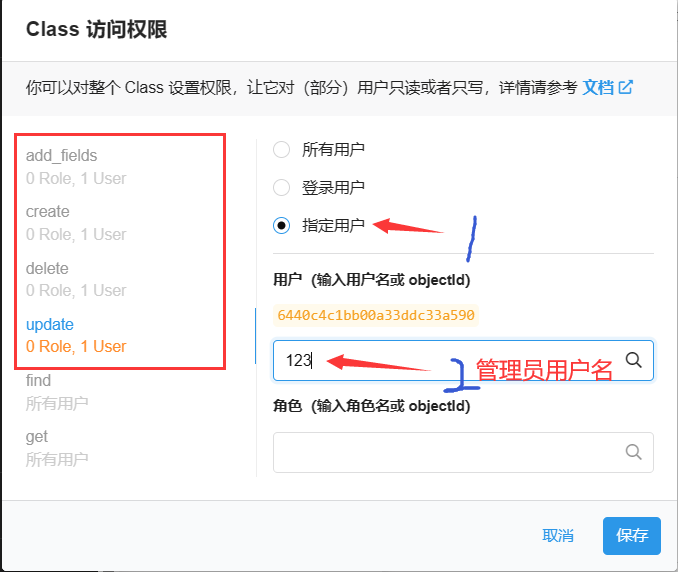Focus the empty role name input
The image size is (678, 572).
(x=463, y=452)
